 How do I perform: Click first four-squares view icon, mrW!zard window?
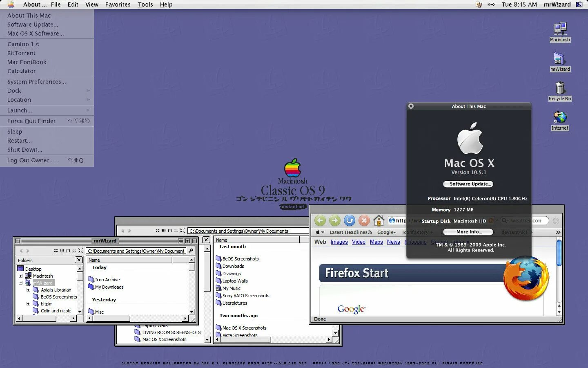pos(56,251)
